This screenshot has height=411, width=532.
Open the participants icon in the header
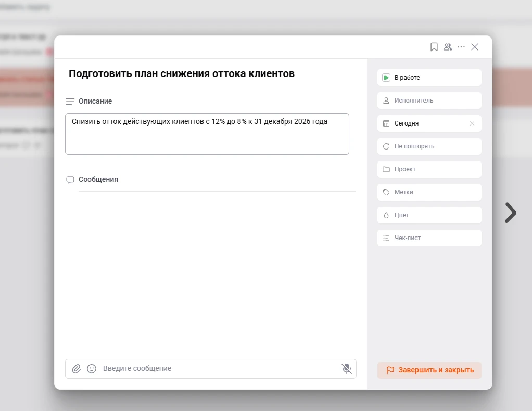[447, 47]
